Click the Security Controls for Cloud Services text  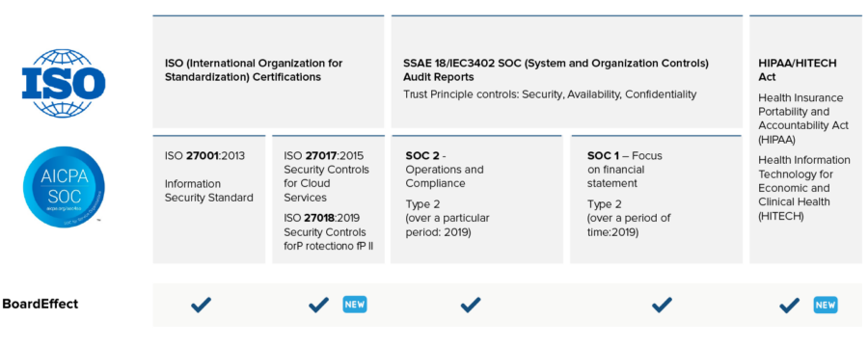click(x=326, y=183)
